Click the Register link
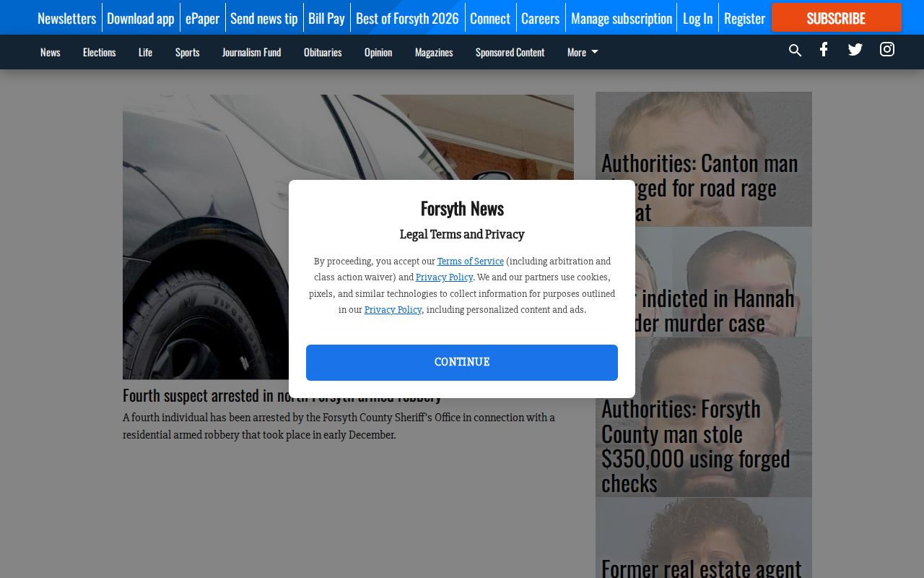 (x=744, y=18)
